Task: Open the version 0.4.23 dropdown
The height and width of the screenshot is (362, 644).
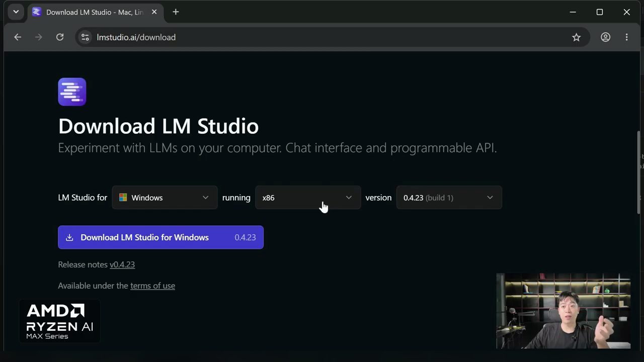Action: click(x=449, y=198)
